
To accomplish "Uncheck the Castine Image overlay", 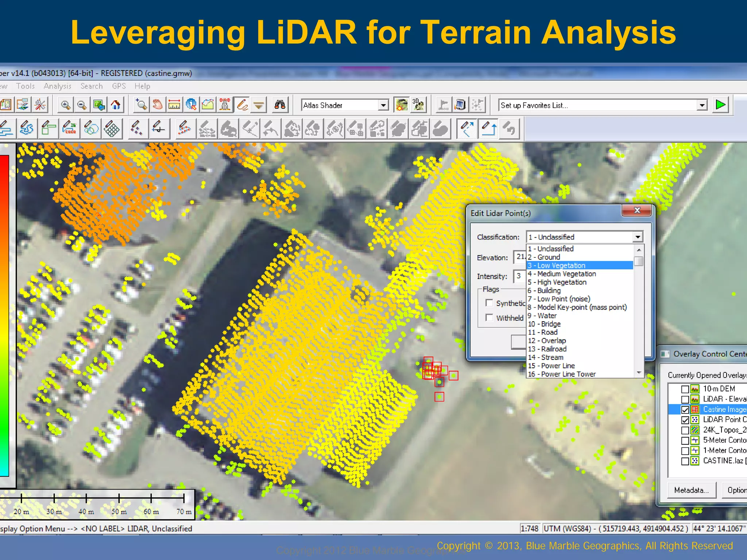I will (x=685, y=409).
